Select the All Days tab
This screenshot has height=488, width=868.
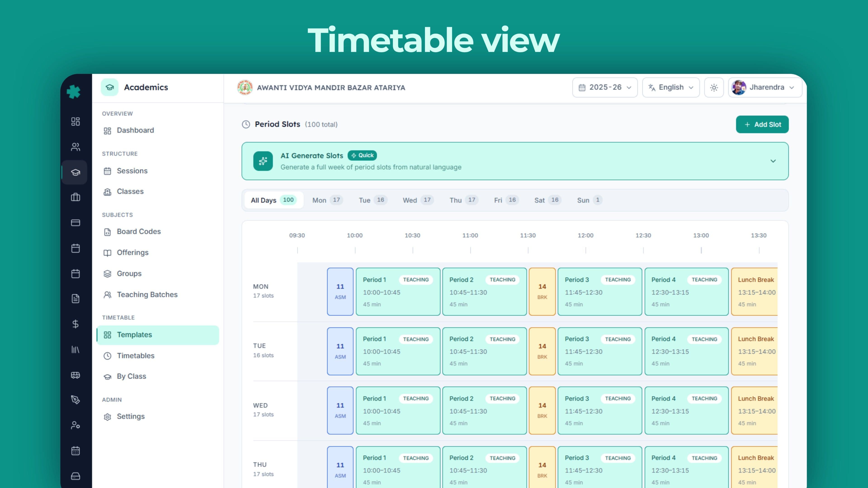274,200
